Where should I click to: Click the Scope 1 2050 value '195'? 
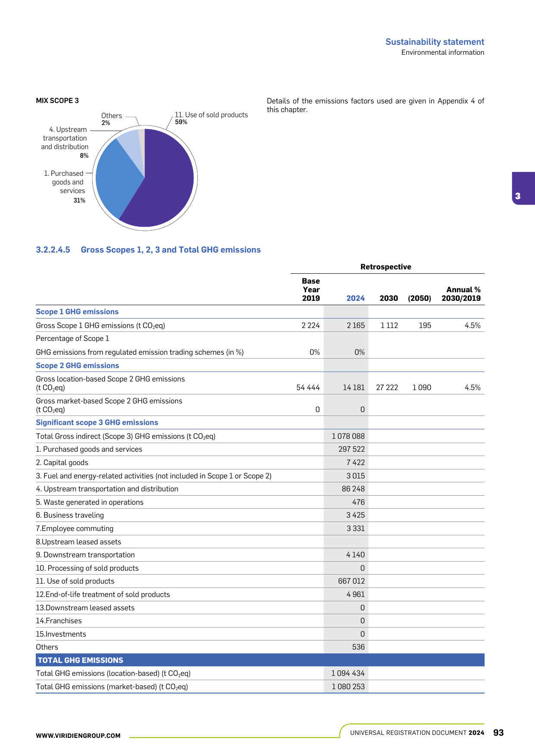click(425, 325)
